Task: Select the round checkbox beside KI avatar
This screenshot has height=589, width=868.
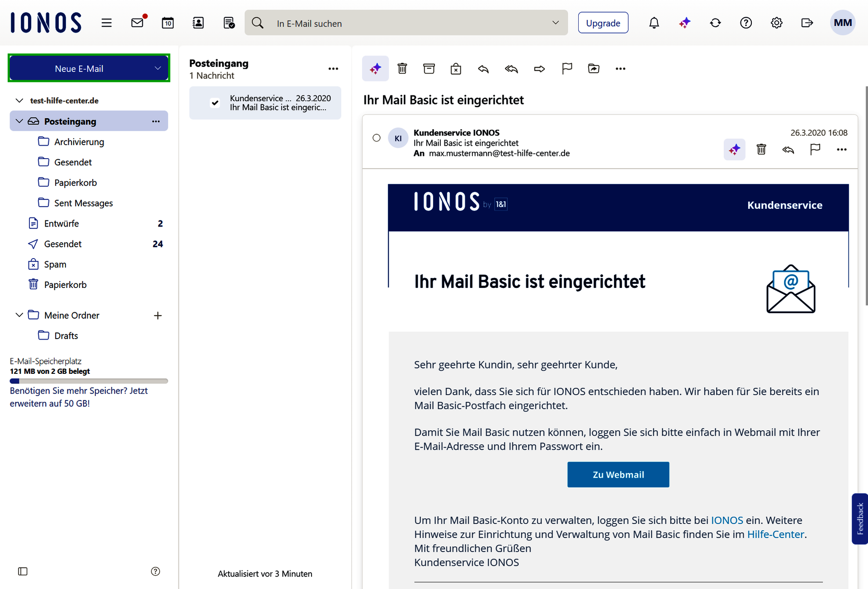Action: [377, 138]
